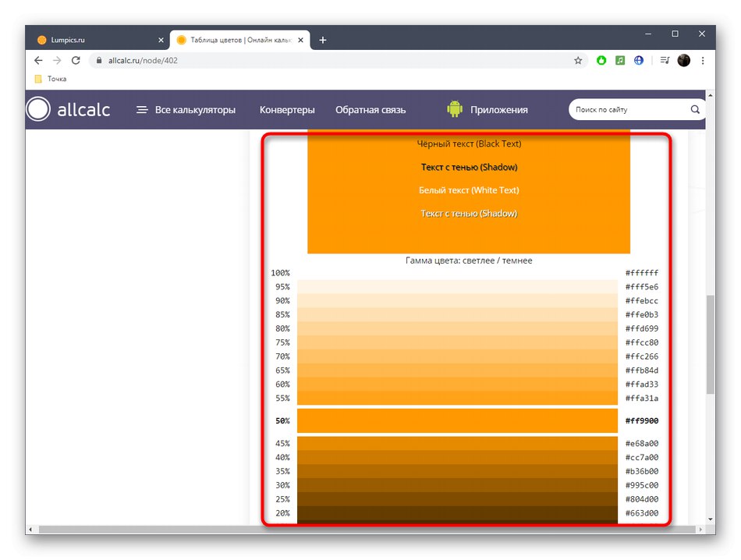The height and width of the screenshot is (560, 741).
Task: Select the 65% shade swatch
Action: click(x=457, y=370)
